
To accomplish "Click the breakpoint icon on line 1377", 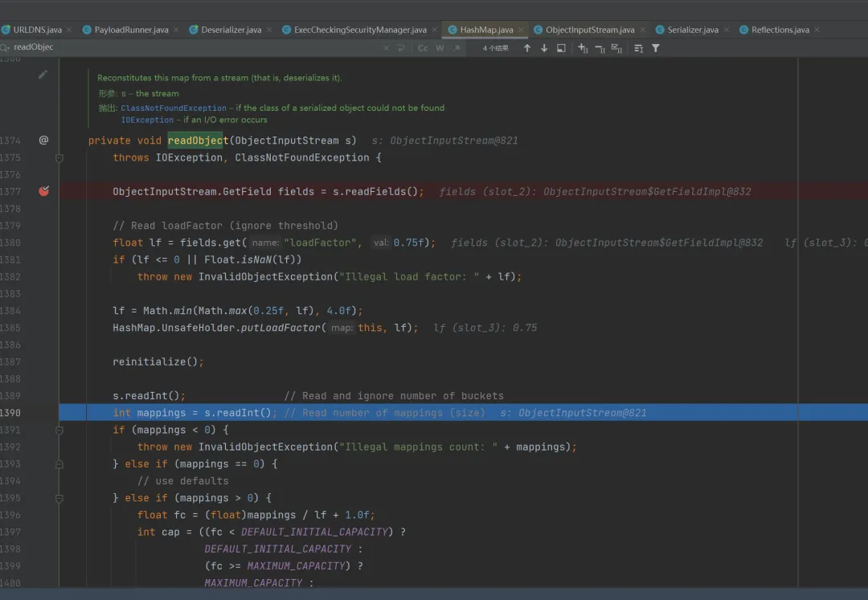I will [44, 191].
